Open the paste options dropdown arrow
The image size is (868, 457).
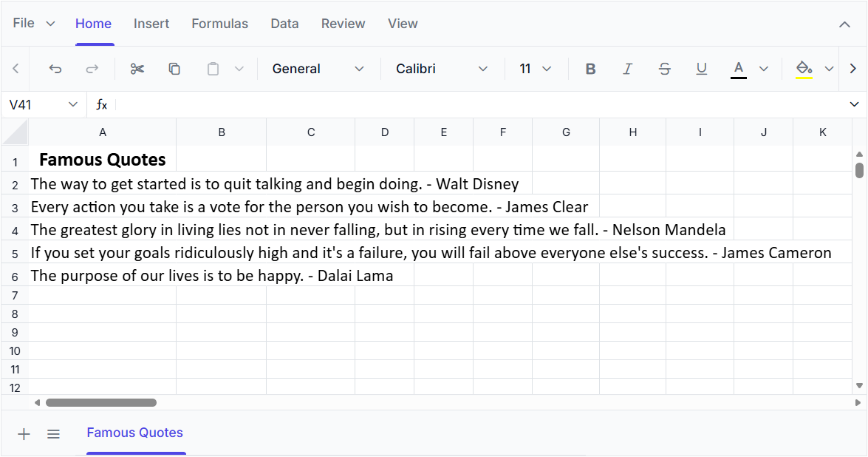(239, 69)
